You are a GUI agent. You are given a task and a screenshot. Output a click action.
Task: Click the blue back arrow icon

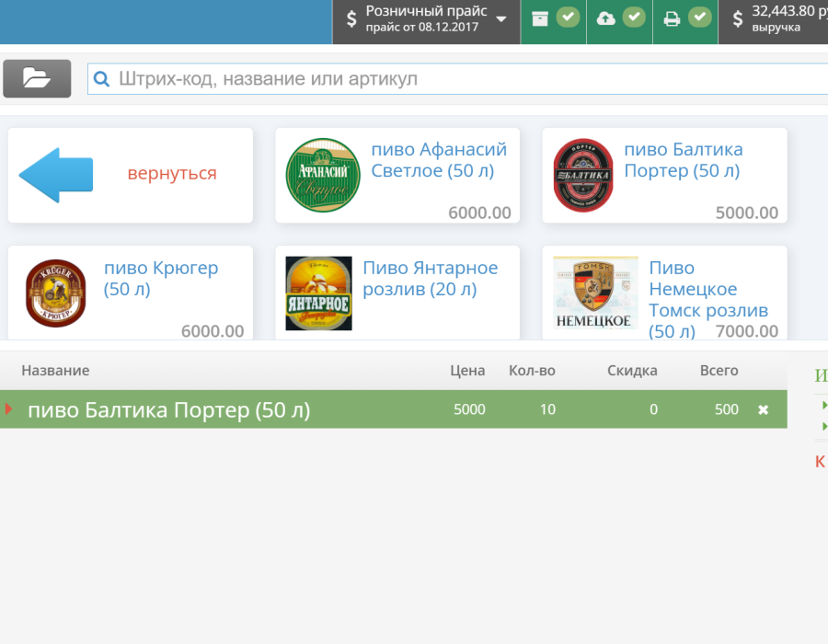(56, 175)
